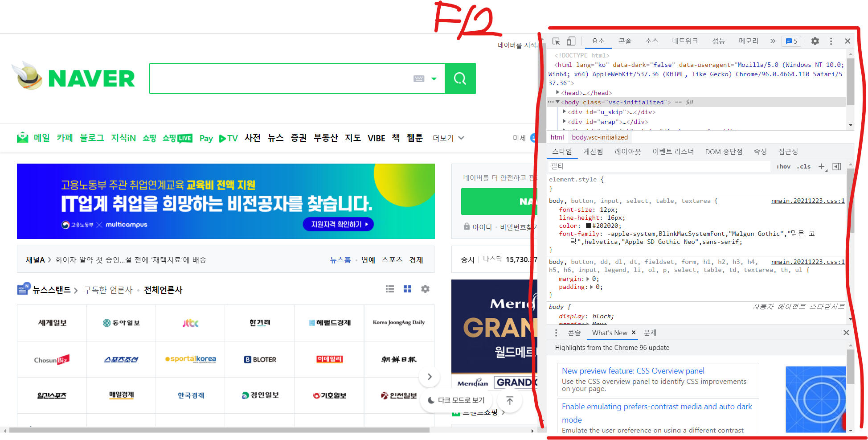The height and width of the screenshot is (440, 868).
Task: Switch to DOM 중단점 tab
Action: pyautogui.click(x=724, y=152)
